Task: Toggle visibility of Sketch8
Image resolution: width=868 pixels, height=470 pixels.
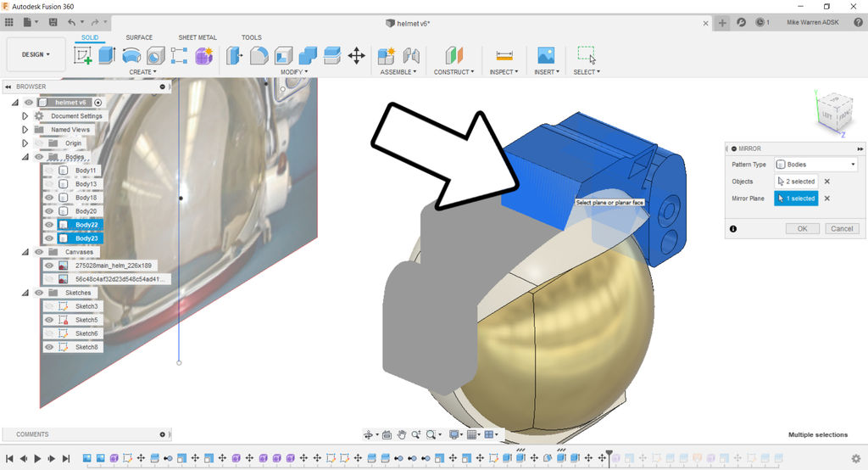Action: (49, 347)
